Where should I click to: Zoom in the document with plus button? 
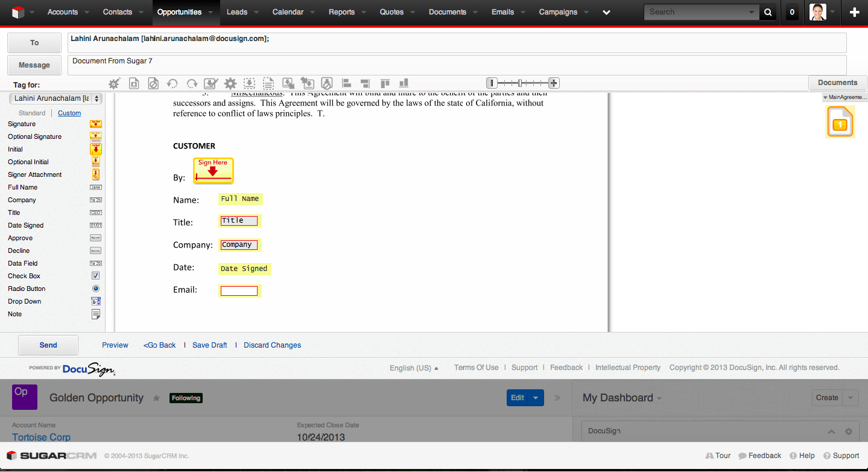554,83
